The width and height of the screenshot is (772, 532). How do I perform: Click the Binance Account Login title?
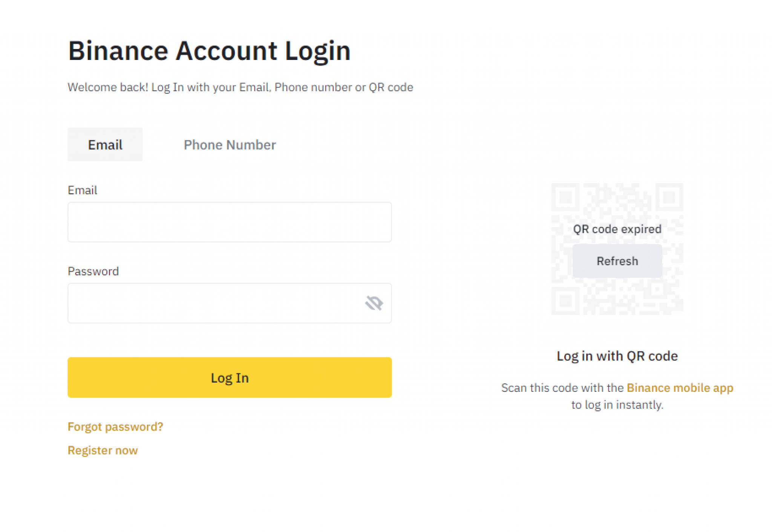(209, 50)
